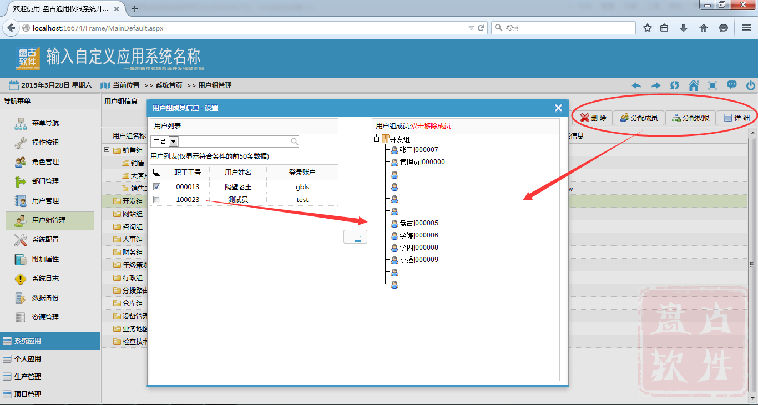Click the browser chat smiley icon
Image resolution: width=758 pixels, height=405 pixels.
click(x=723, y=28)
